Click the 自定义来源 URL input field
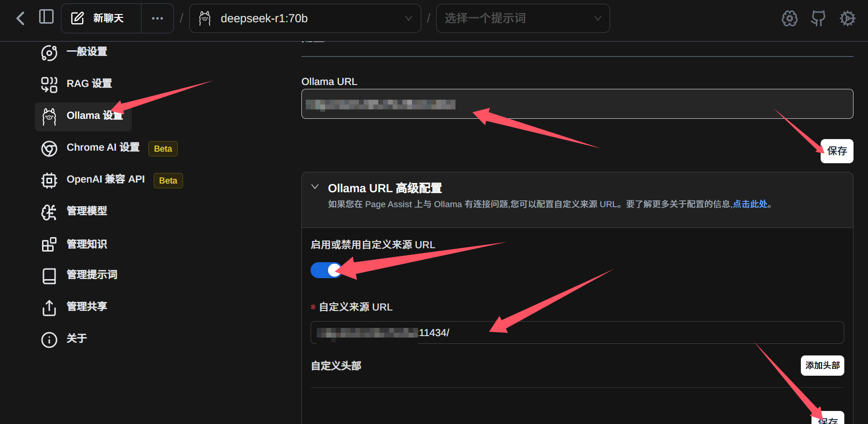 577,333
